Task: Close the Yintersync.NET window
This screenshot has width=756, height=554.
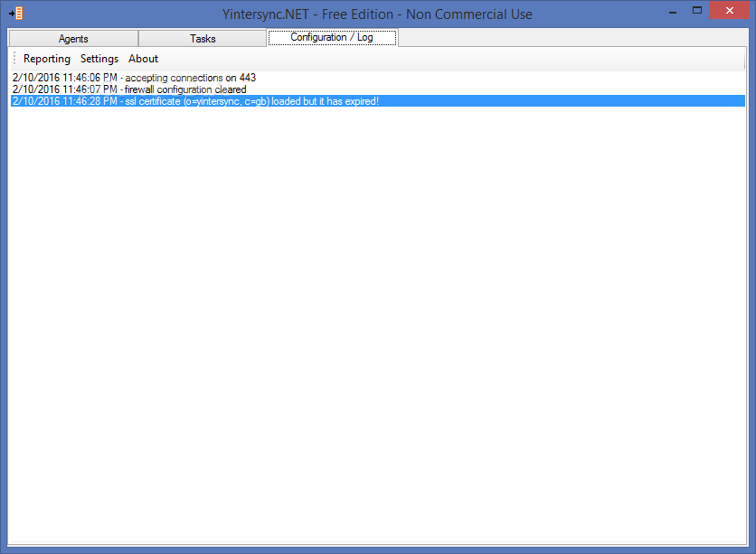Action: coord(730,10)
